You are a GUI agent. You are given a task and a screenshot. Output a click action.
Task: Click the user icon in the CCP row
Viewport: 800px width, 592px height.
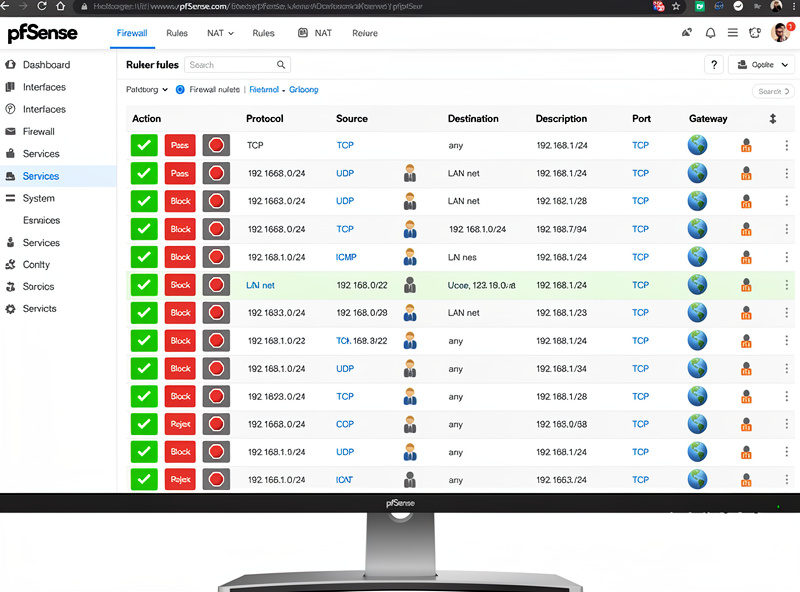[410, 424]
